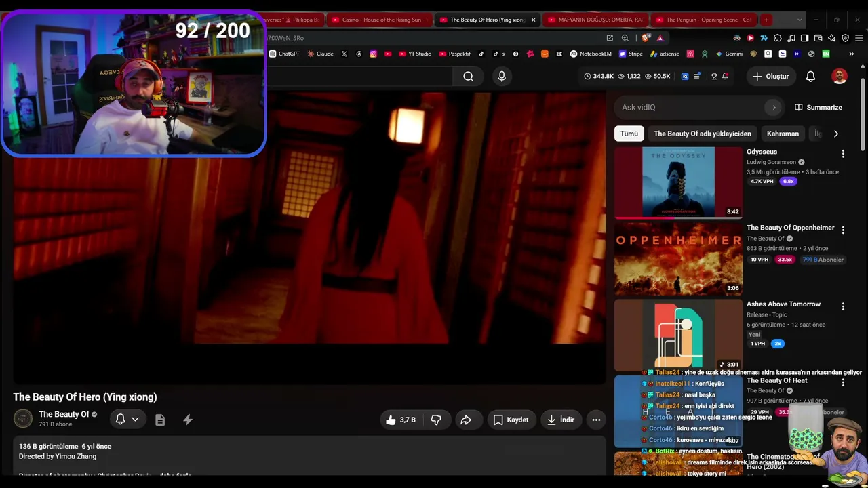Open the ChatGPT bookmark
This screenshot has width=868, height=488.
click(284, 54)
